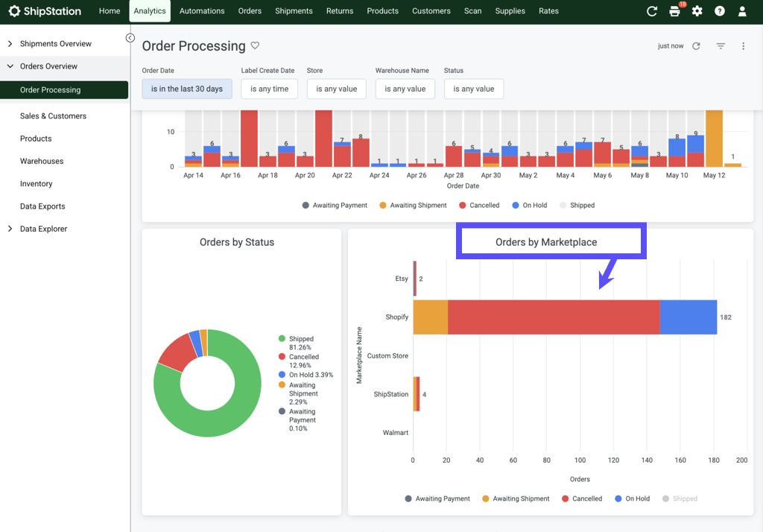Click blue On Hold segment of Shopify bar
Screen dimensions: 763x532
coord(688,317)
